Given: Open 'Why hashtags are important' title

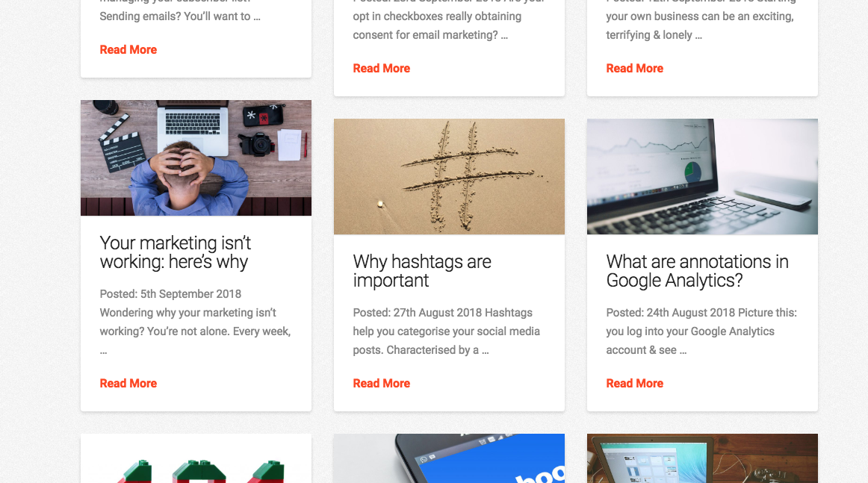Looking at the screenshot, I should (422, 271).
